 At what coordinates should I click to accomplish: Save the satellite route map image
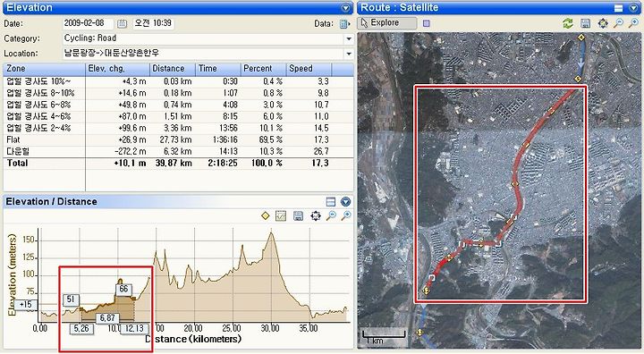pos(585,23)
